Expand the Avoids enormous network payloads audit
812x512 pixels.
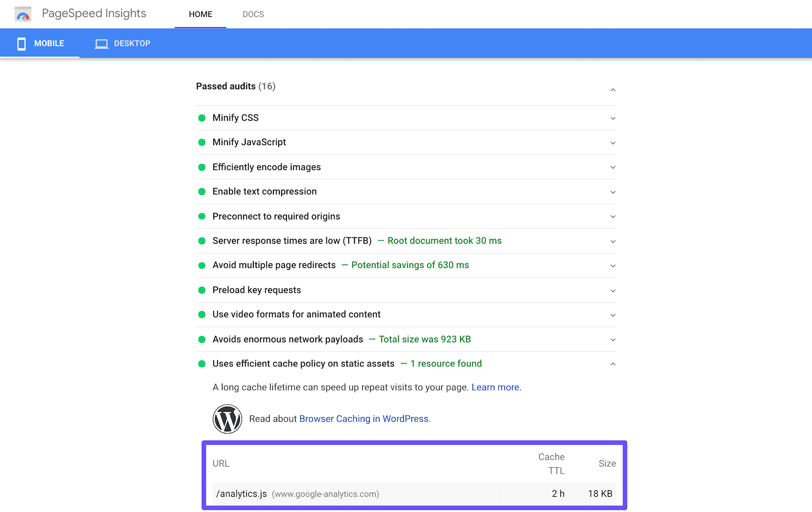(x=612, y=339)
